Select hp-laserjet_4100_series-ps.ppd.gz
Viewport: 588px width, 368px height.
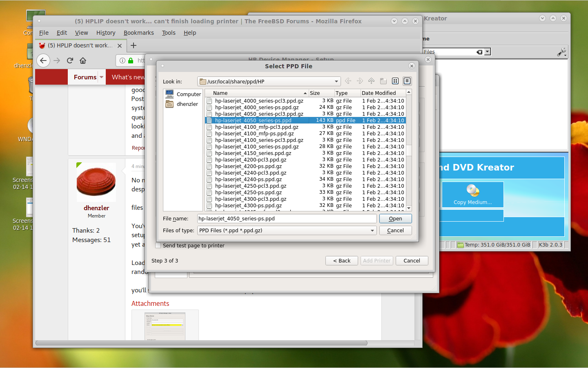257,146
